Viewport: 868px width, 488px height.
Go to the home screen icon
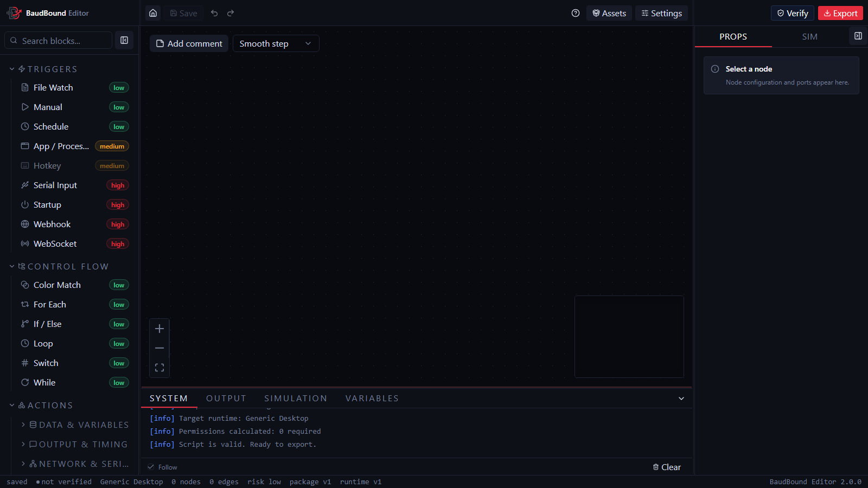point(153,13)
